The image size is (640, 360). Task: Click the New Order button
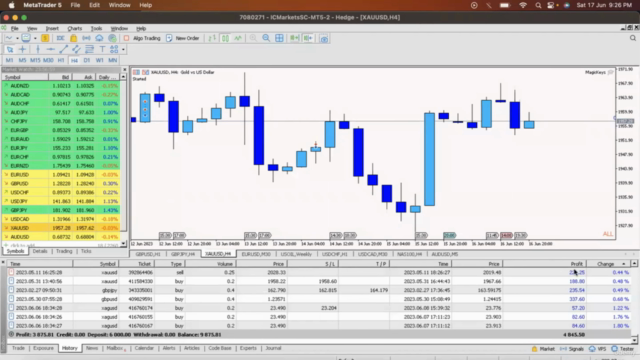tap(183, 38)
